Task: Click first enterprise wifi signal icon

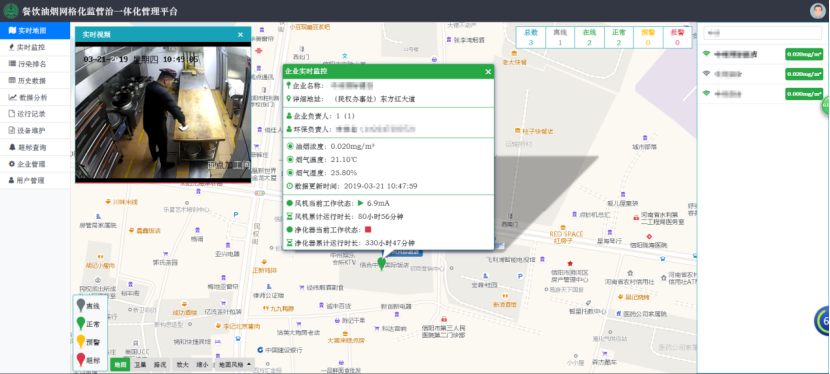Action: click(706, 53)
